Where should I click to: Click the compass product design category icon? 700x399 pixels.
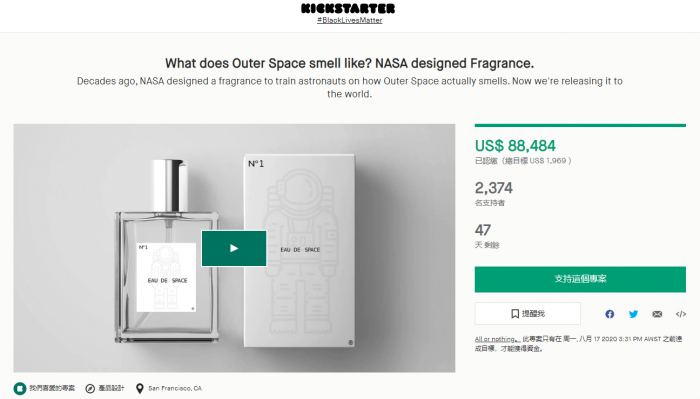pos(90,389)
